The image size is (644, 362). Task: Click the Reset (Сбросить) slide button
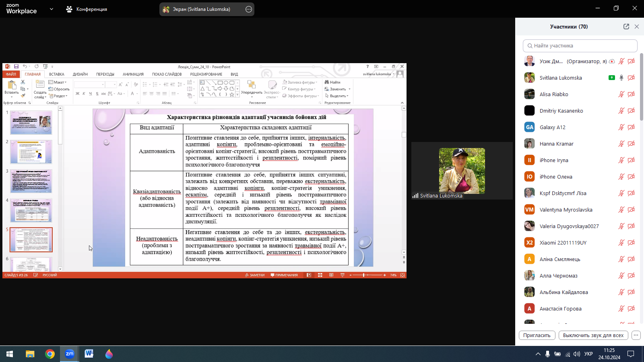(x=59, y=89)
